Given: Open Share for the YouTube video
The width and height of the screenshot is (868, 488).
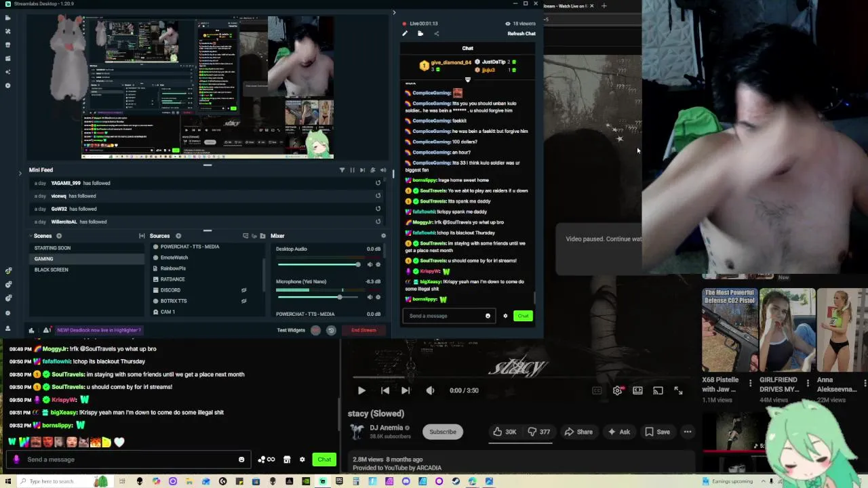Looking at the screenshot, I should [578, 432].
